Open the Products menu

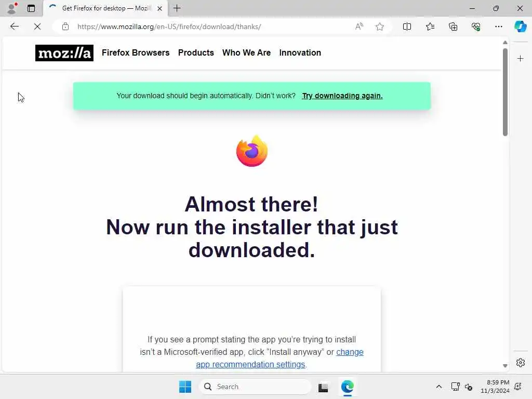point(196,52)
